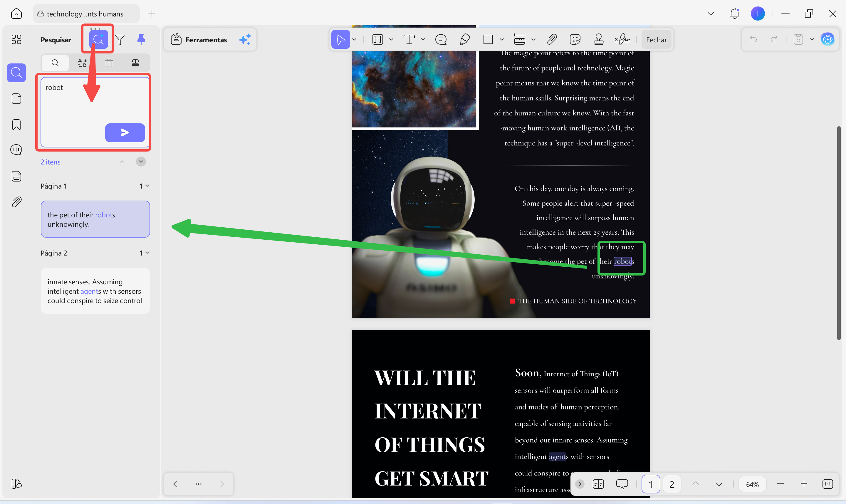Expand the results options chevron button

point(141,162)
